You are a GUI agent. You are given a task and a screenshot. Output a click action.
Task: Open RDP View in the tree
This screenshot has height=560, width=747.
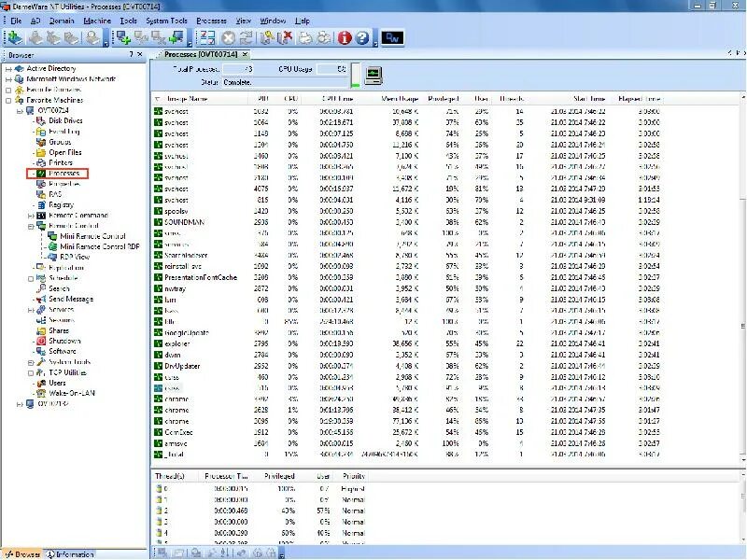pos(75,258)
